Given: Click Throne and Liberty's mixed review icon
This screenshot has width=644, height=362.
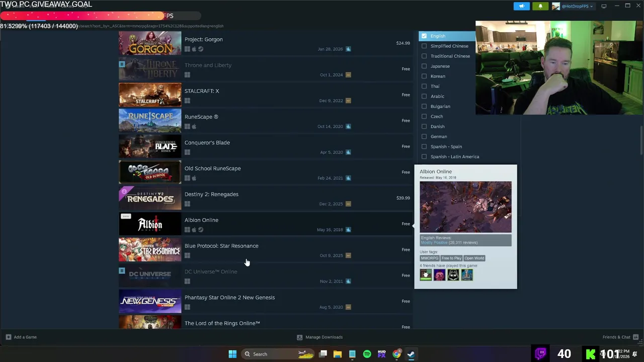Looking at the screenshot, I should (x=348, y=74).
